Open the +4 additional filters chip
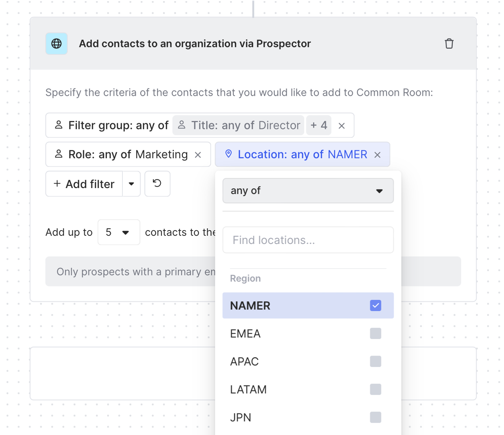Screen dimensions: 504x435 coord(319,125)
